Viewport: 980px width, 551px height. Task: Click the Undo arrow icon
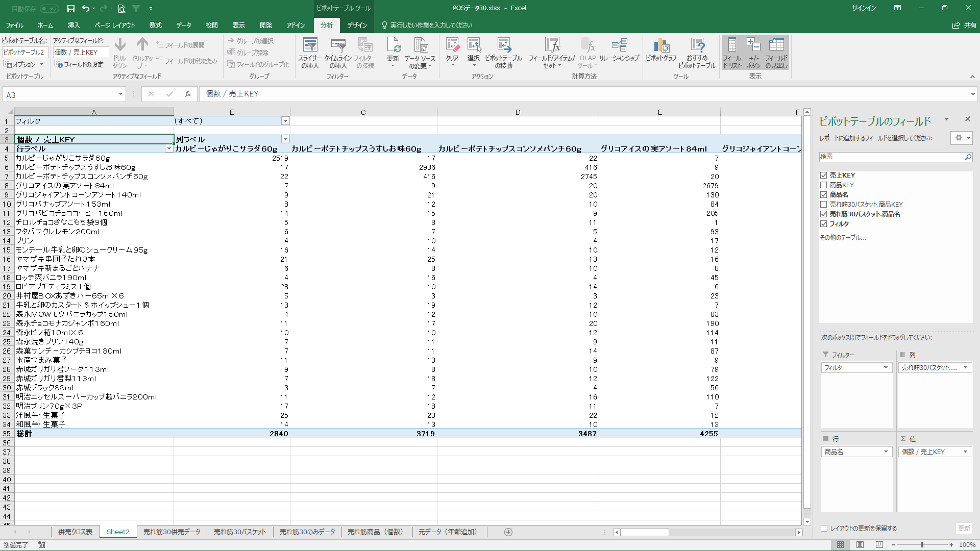click(x=86, y=8)
